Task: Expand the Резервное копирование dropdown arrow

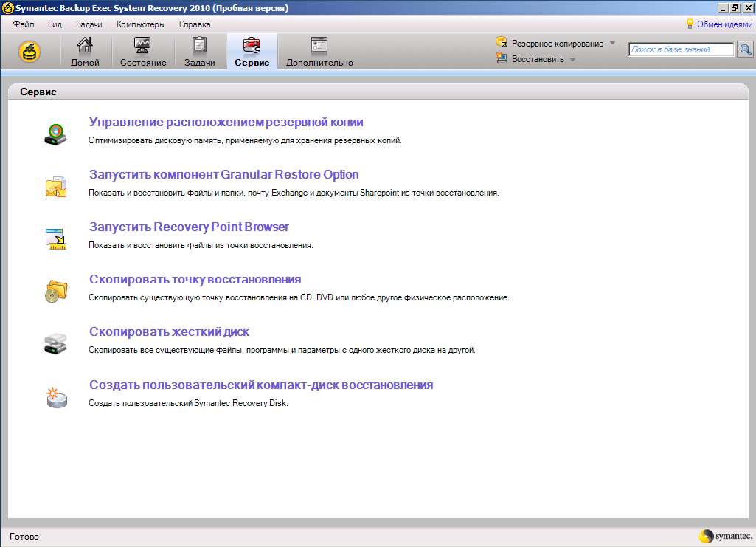Action: (x=612, y=43)
